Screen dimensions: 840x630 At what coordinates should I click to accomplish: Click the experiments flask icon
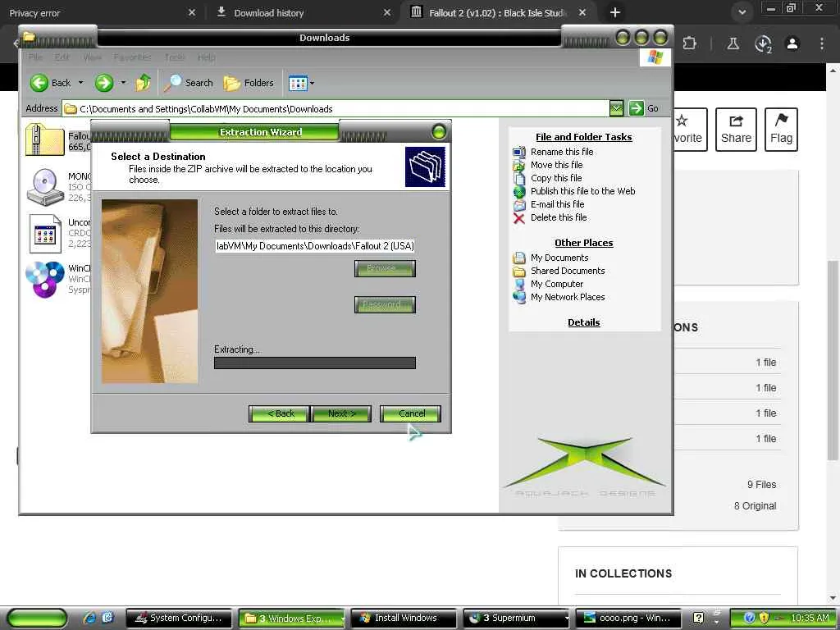coord(733,43)
